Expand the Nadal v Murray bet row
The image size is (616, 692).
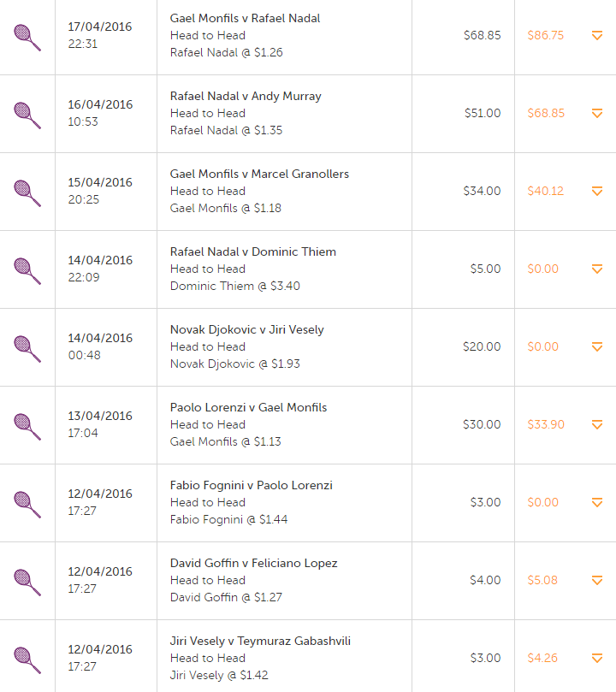[x=597, y=114]
